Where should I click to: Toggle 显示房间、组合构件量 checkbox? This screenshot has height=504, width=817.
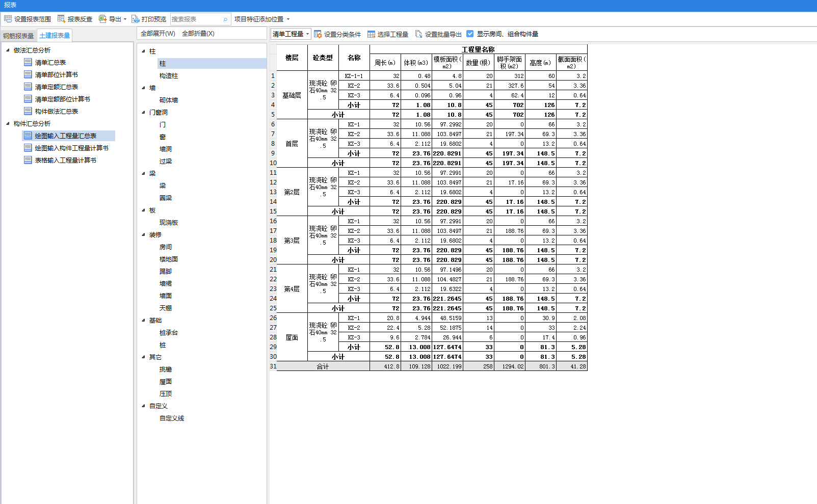(470, 34)
